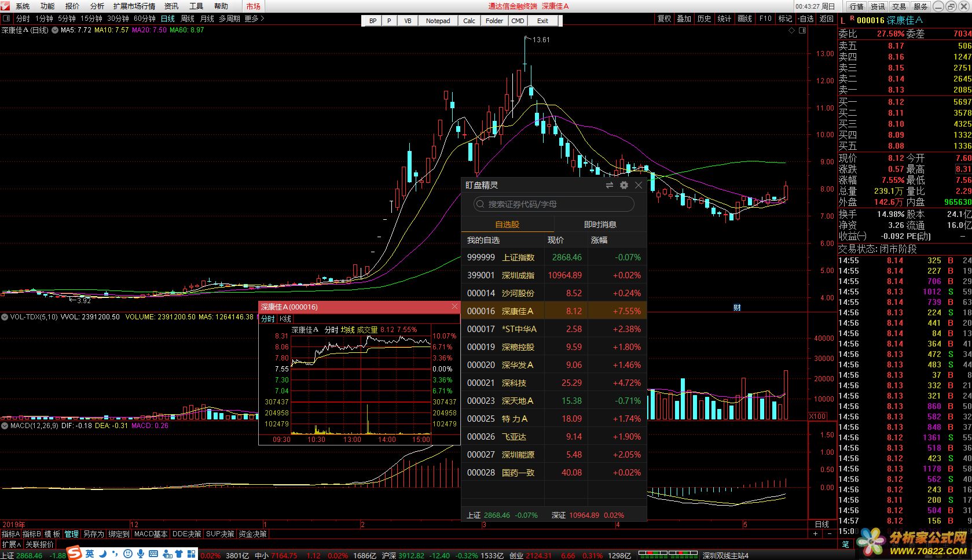Click in the 搜索证券代码/字母 search field
972x560 pixels.
[554, 204]
